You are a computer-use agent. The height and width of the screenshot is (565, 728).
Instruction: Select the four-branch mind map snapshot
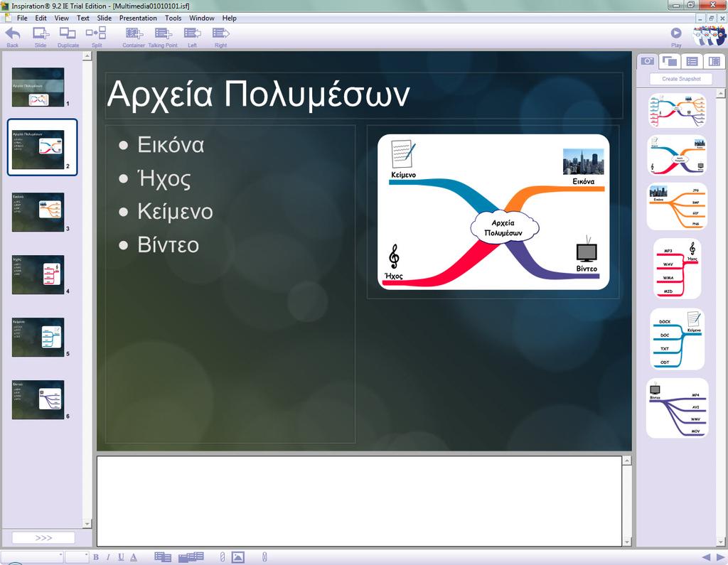[x=678, y=155]
